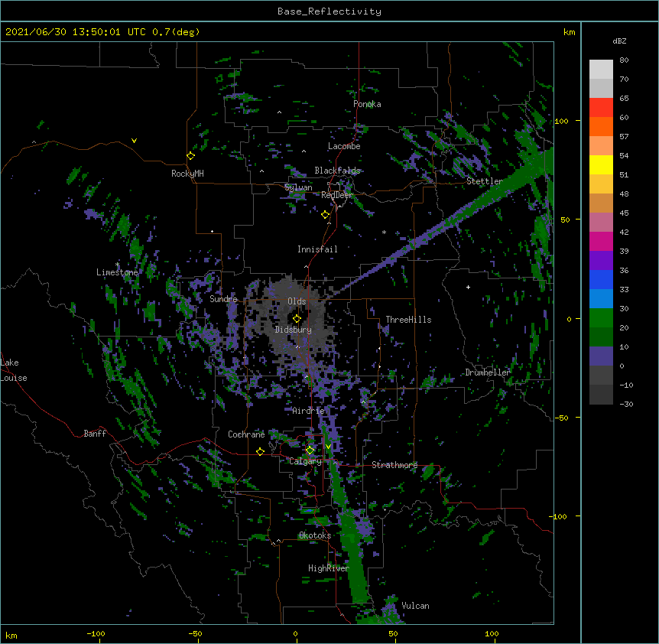Click the Lake Louise label
Viewport: 659px width, 644px height.
[x=14, y=370]
